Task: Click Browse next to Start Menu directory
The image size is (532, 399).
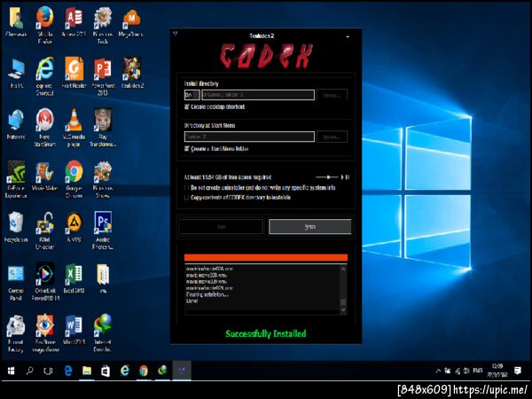Action: point(332,137)
